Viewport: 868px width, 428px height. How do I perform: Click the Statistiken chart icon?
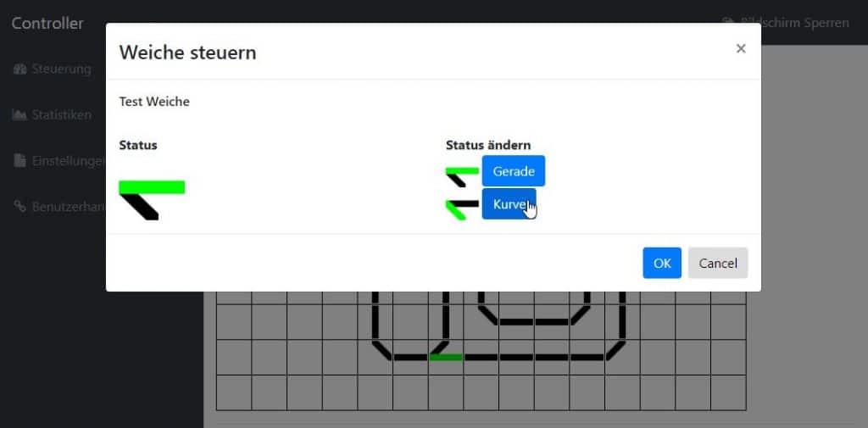pyautogui.click(x=19, y=115)
